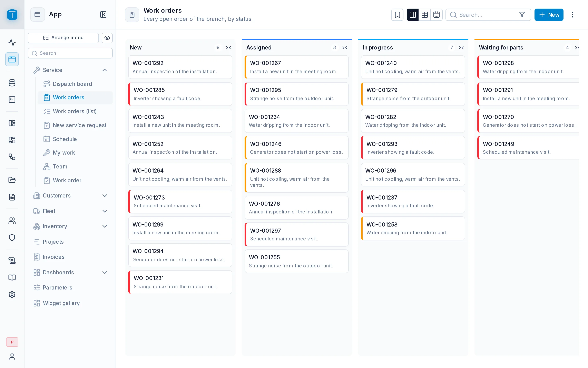
Task: Collapse the New column
Action: [228, 47]
